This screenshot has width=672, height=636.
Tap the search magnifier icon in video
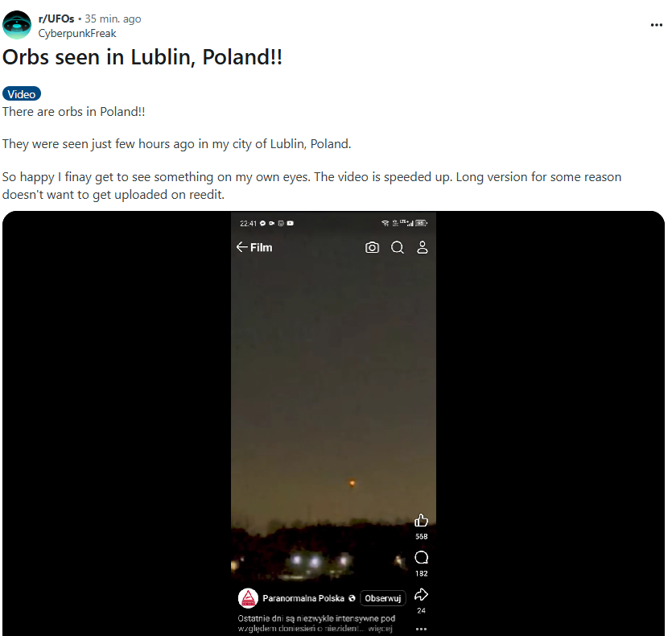coord(398,247)
